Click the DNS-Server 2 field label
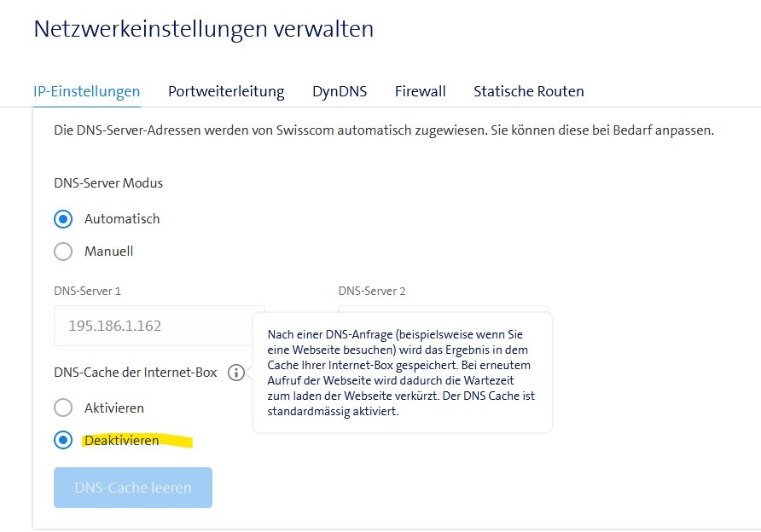Screen dimensions: 761x532 tap(372, 291)
